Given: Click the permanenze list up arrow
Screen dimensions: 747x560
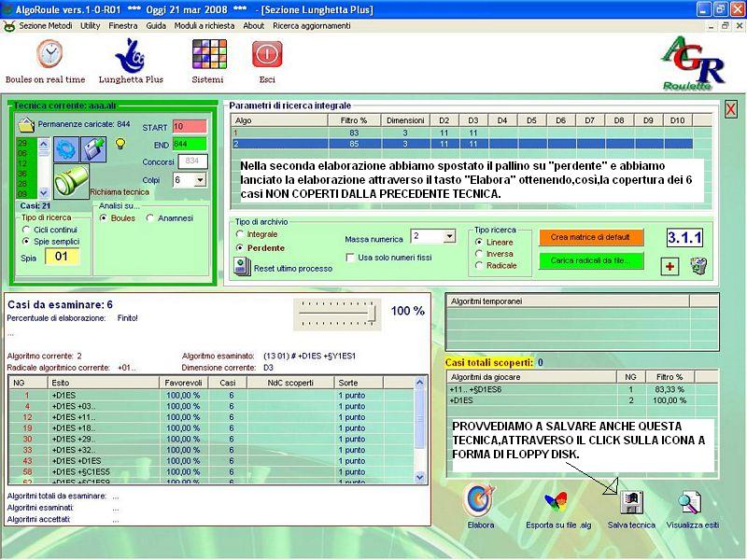Looking at the screenshot, I should point(44,144).
